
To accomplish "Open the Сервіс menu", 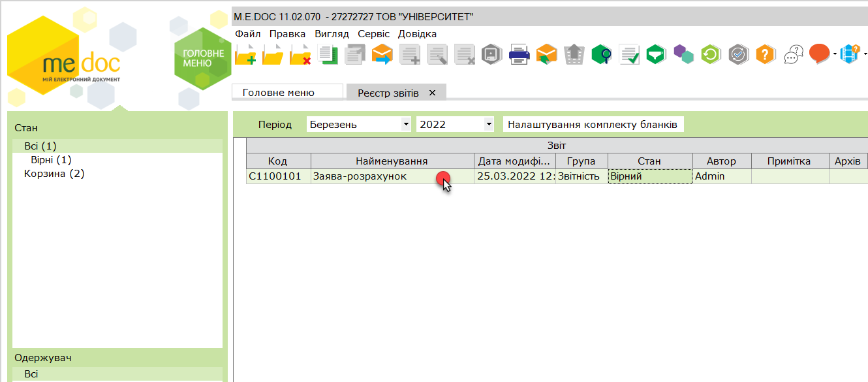I will point(374,34).
